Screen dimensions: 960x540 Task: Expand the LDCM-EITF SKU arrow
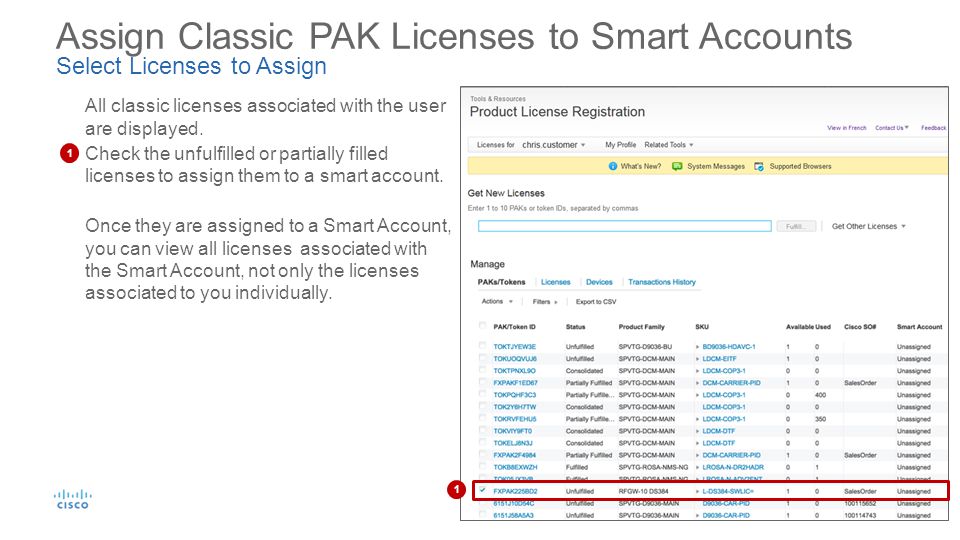click(697, 359)
